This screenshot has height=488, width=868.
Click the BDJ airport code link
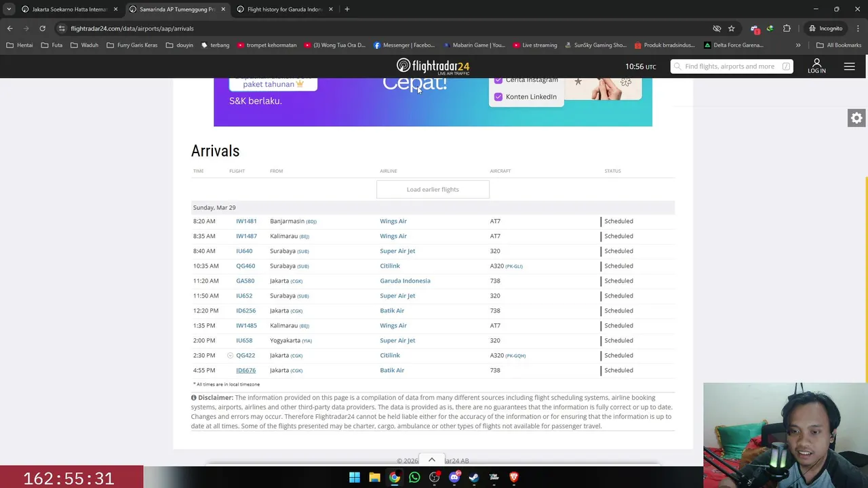pyautogui.click(x=311, y=222)
